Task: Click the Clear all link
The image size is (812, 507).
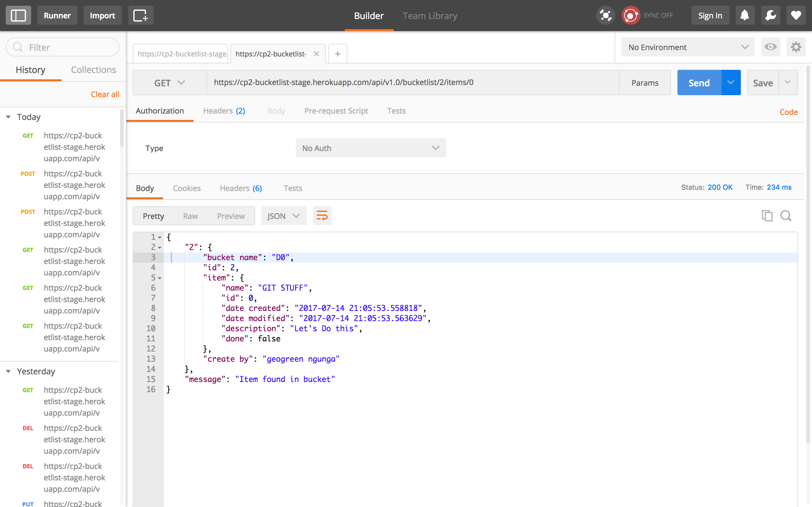Action: pos(105,94)
